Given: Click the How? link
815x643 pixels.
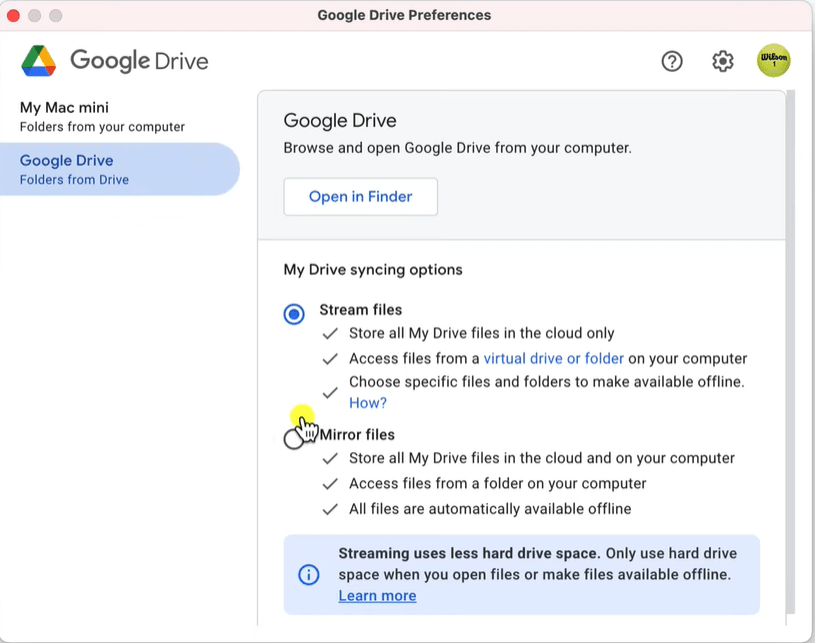Looking at the screenshot, I should (x=367, y=403).
